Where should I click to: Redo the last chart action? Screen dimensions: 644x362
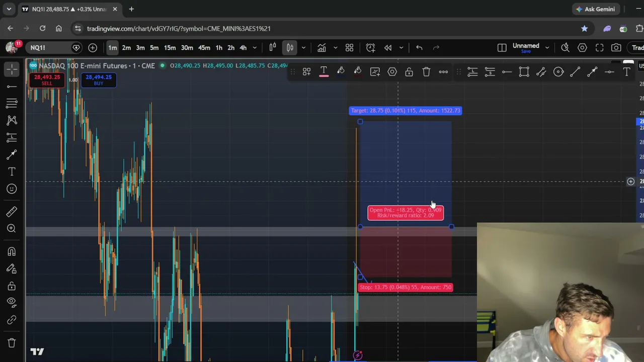point(436,48)
